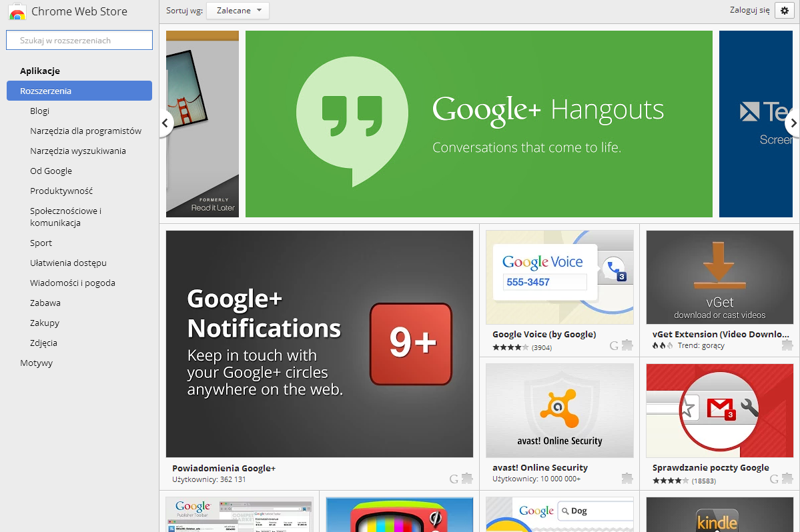Click puzzle icon on Google Voice card
The height and width of the screenshot is (532, 800).
(x=627, y=345)
